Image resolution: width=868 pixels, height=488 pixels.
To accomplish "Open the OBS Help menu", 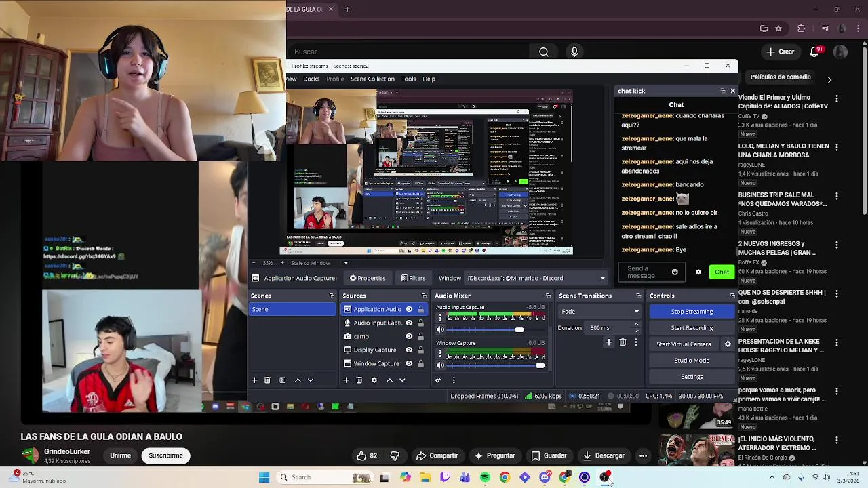I will click(x=429, y=79).
